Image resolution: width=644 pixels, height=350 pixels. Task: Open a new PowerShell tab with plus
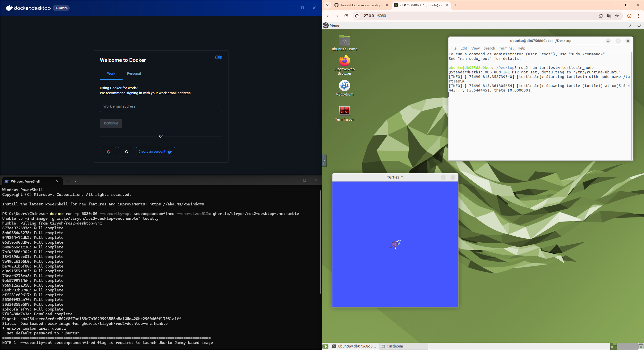point(68,181)
